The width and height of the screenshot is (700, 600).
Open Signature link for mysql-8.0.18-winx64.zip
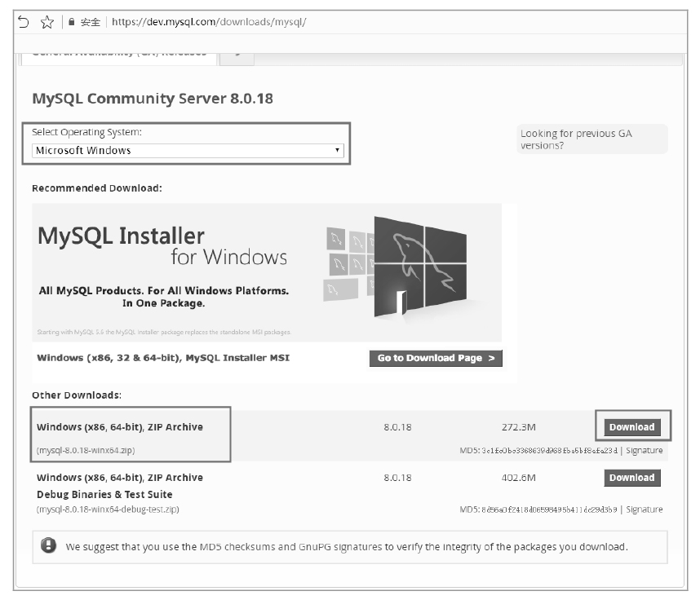pyautogui.click(x=645, y=451)
